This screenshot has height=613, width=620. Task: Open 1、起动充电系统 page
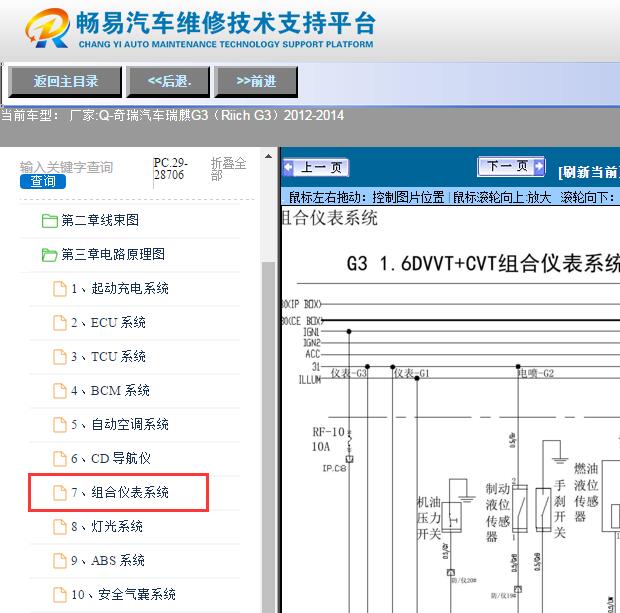pyautogui.click(x=120, y=289)
